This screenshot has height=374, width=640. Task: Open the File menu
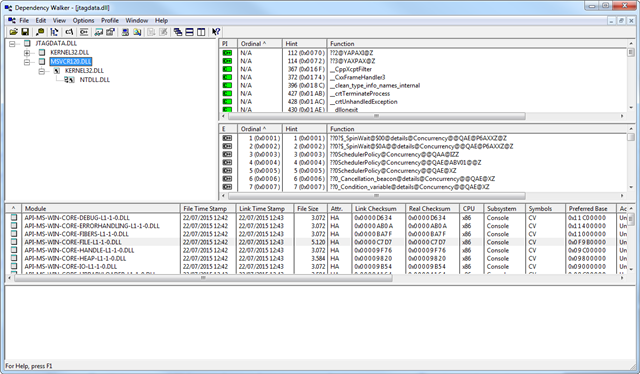(x=24, y=20)
